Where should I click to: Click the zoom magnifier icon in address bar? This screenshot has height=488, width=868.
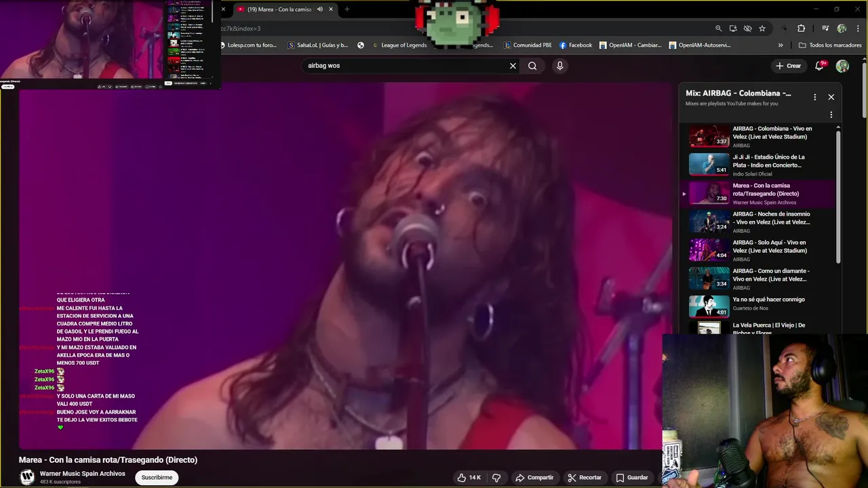pyautogui.click(x=718, y=28)
